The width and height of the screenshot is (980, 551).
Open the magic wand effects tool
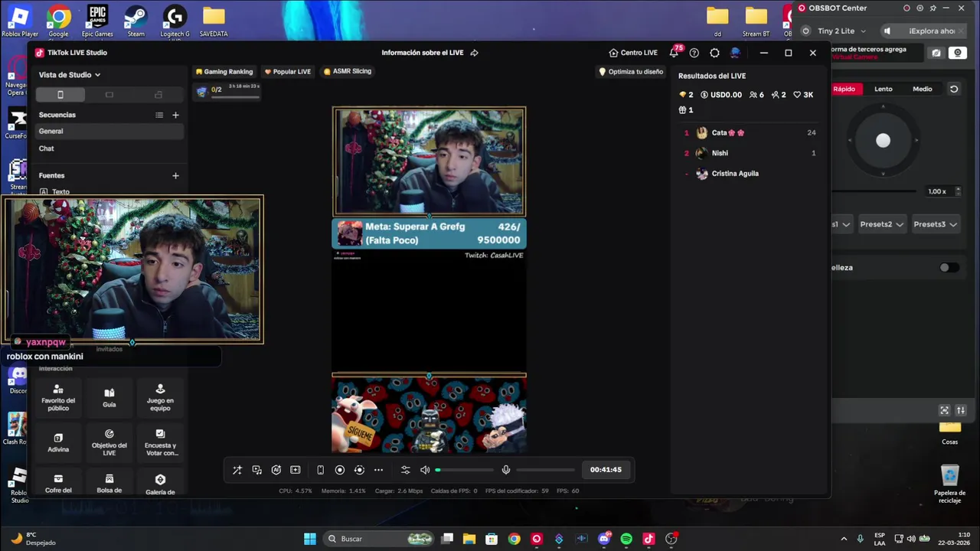[x=237, y=470]
